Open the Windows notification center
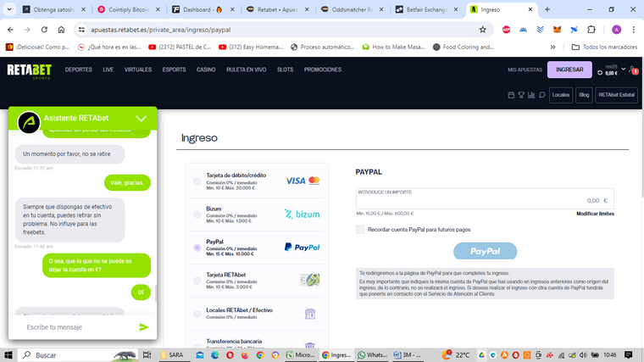Screen dimensions: 644x362 point(629,355)
